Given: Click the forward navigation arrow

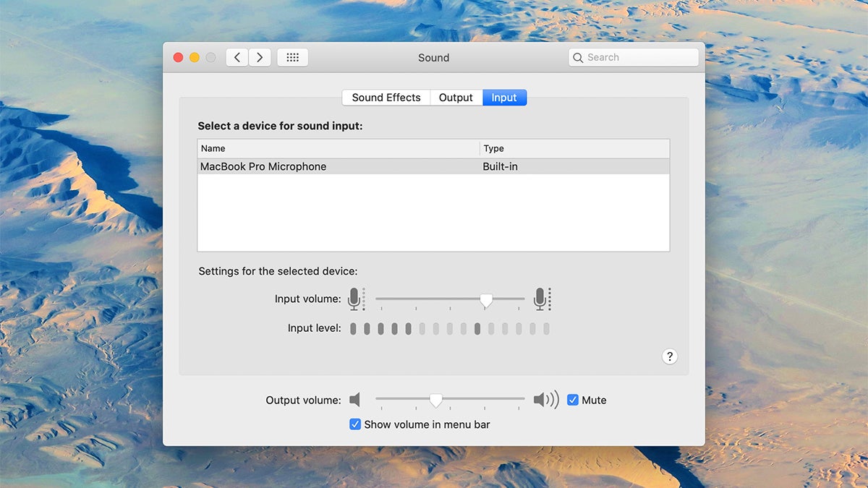Looking at the screenshot, I should pos(260,56).
